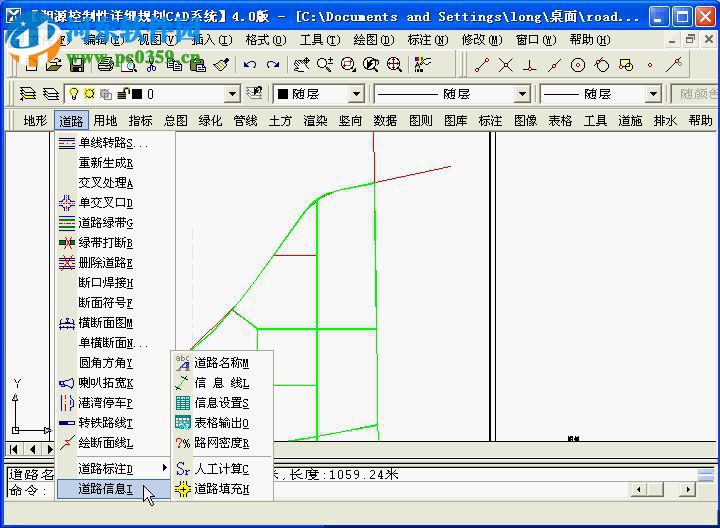Image resolution: width=720 pixels, height=528 pixels.
Task: Click the layer on/off lightbulb icon
Action: (x=73, y=94)
